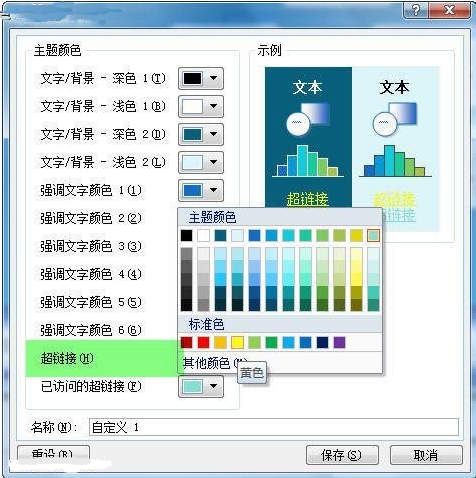Pick black in the 主题颜色 top row
Viewport: 476px width, 478px height.
[187, 235]
